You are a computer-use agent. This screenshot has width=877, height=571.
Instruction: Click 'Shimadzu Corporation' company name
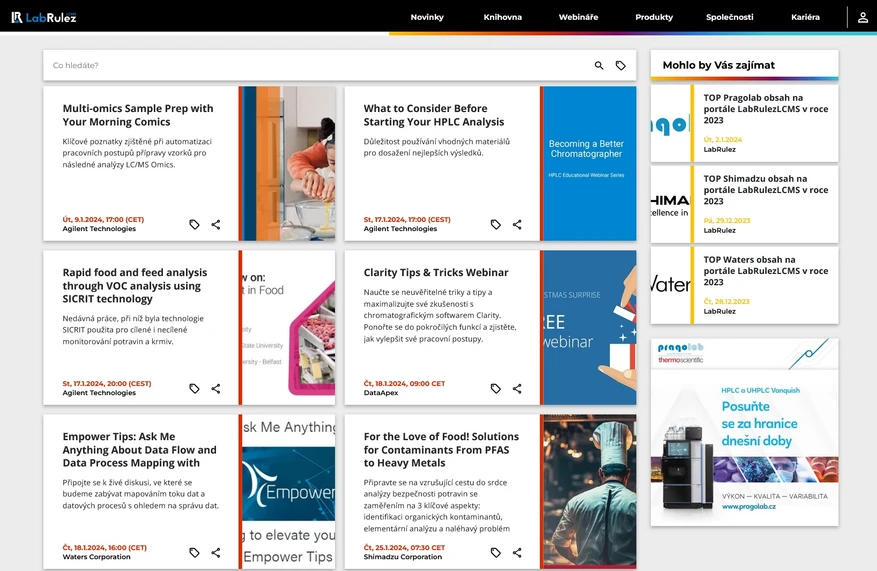[x=403, y=556]
